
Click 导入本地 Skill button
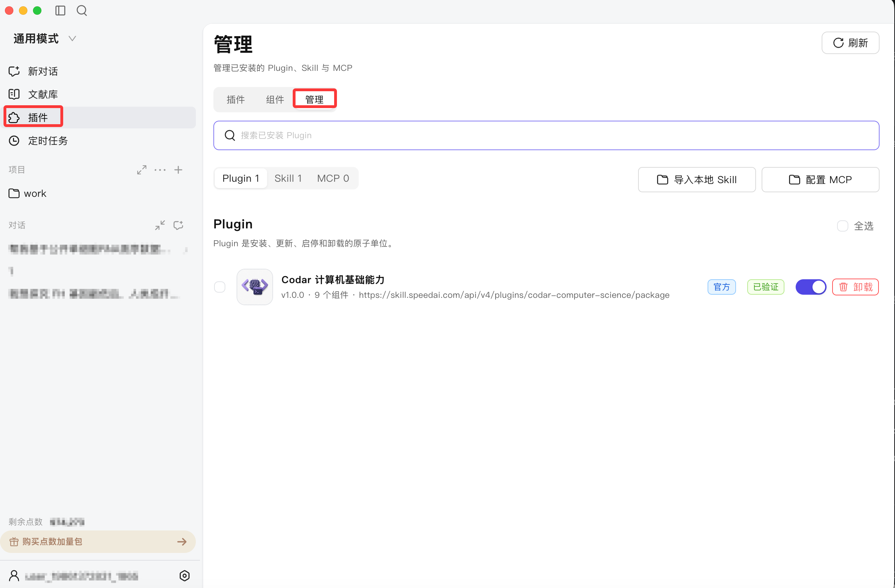(697, 180)
